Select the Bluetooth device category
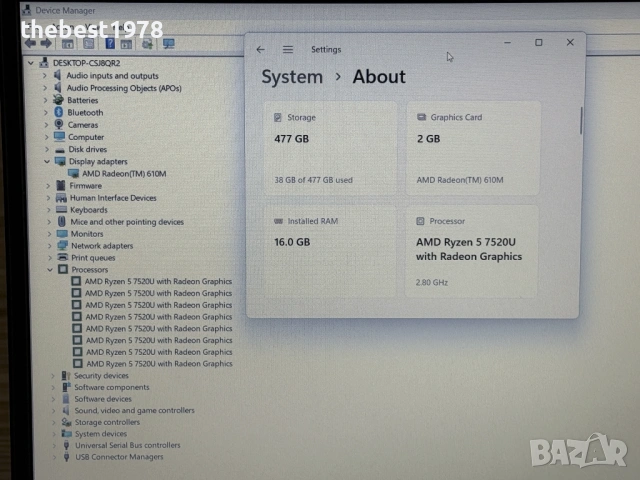This screenshot has width=640, height=480. 84,112
